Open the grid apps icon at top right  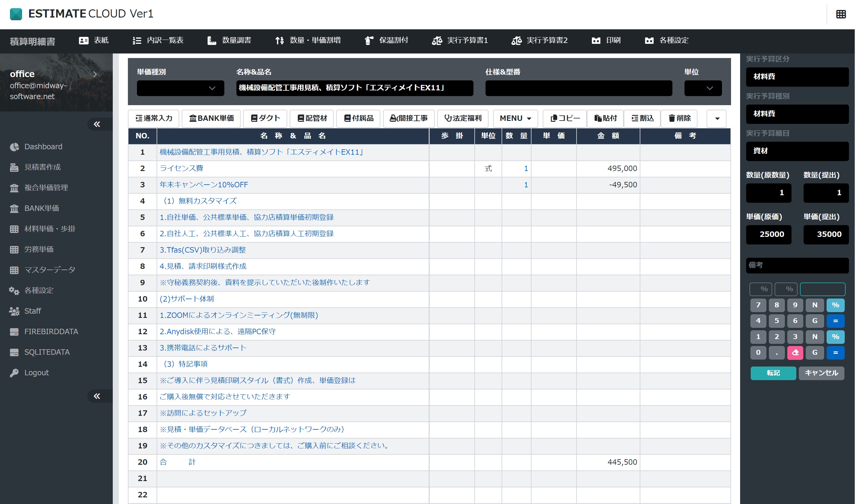coord(841,14)
